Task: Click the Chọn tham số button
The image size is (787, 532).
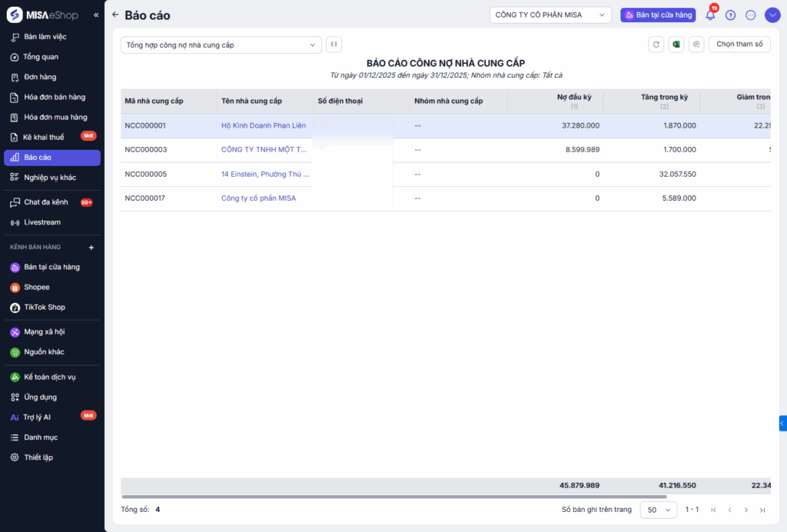Action: 739,45
